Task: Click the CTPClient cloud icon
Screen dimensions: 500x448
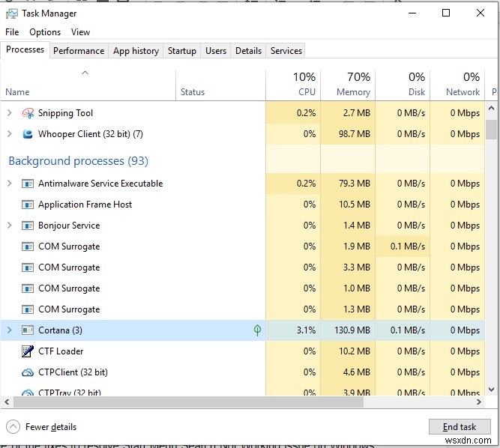Action: point(28,372)
